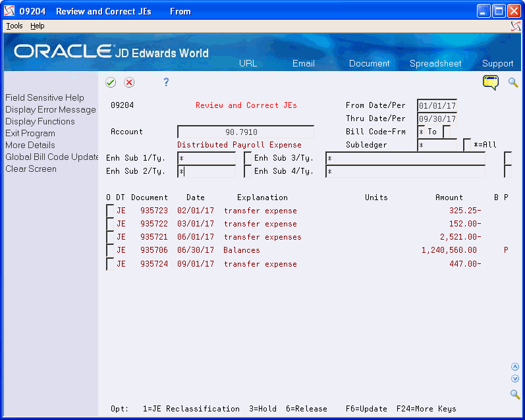The width and height of the screenshot is (525, 420).
Task: Click the Enh Sub 2 type small field
Action: [248, 171]
